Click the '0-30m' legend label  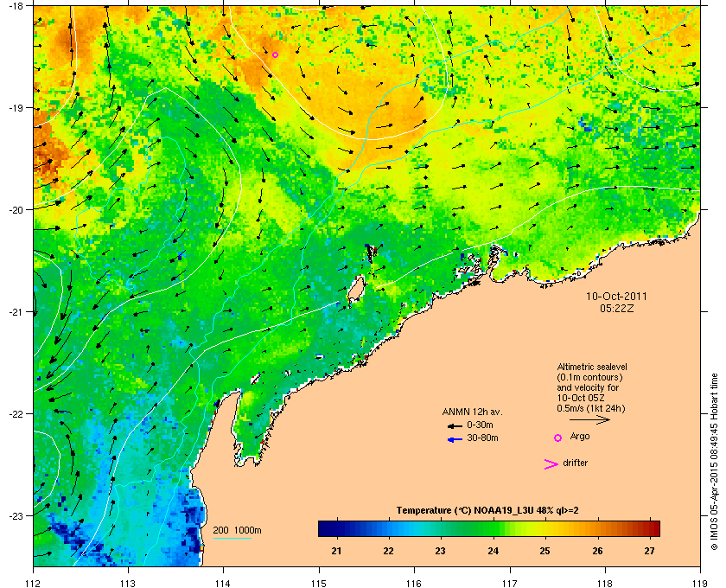pos(480,425)
